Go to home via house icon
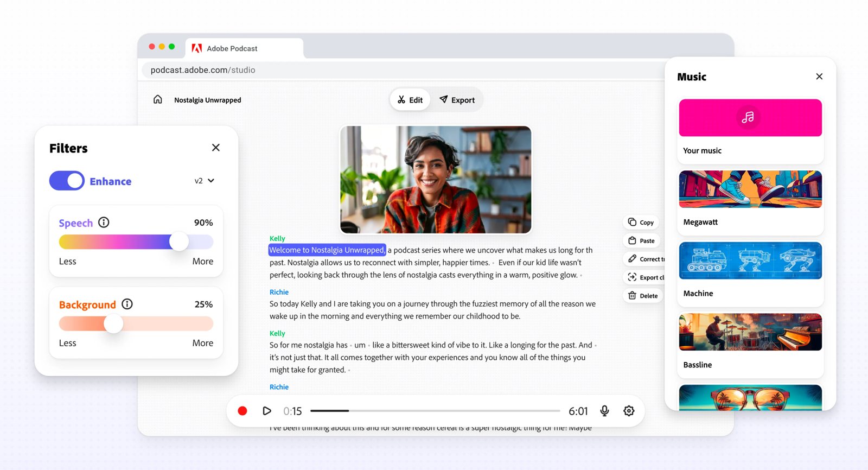This screenshot has width=868, height=470. (157, 99)
